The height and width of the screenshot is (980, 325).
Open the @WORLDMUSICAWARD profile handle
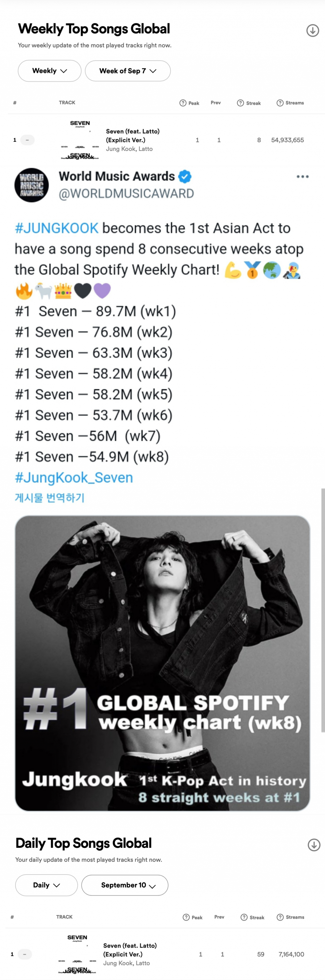(x=126, y=194)
